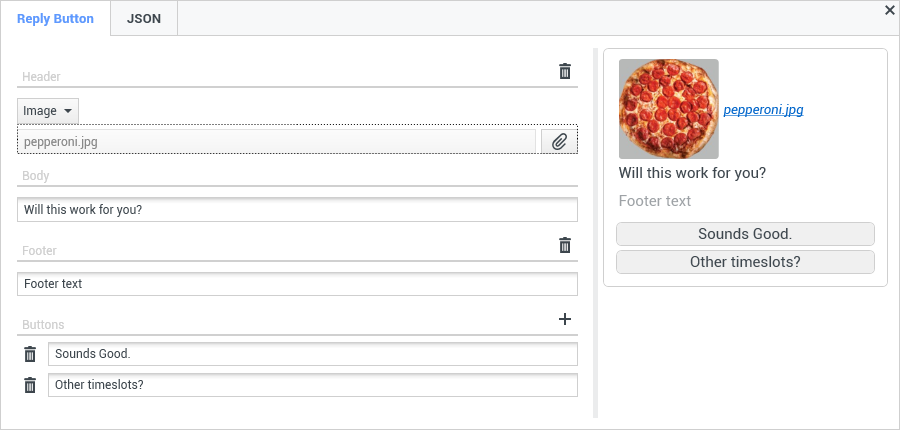This screenshot has width=900, height=430.
Task: Click the pepperoni pizza thumbnail
Action: pyautogui.click(x=668, y=108)
